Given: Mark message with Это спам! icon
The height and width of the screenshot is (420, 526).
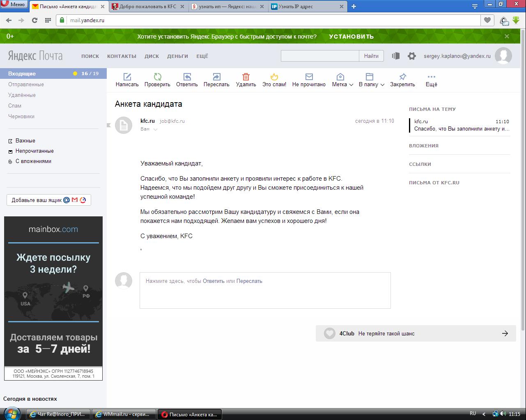Looking at the screenshot, I should (x=274, y=77).
